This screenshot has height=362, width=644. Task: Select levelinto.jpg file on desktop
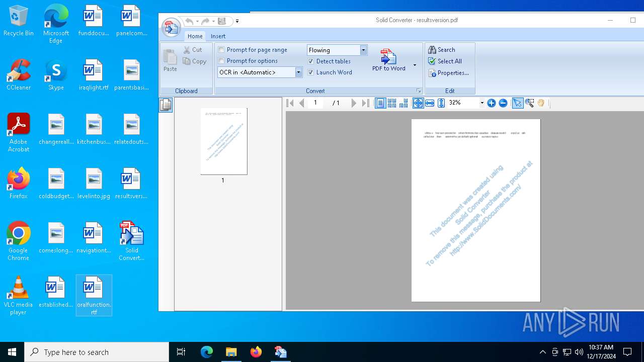click(x=94, y=184)
